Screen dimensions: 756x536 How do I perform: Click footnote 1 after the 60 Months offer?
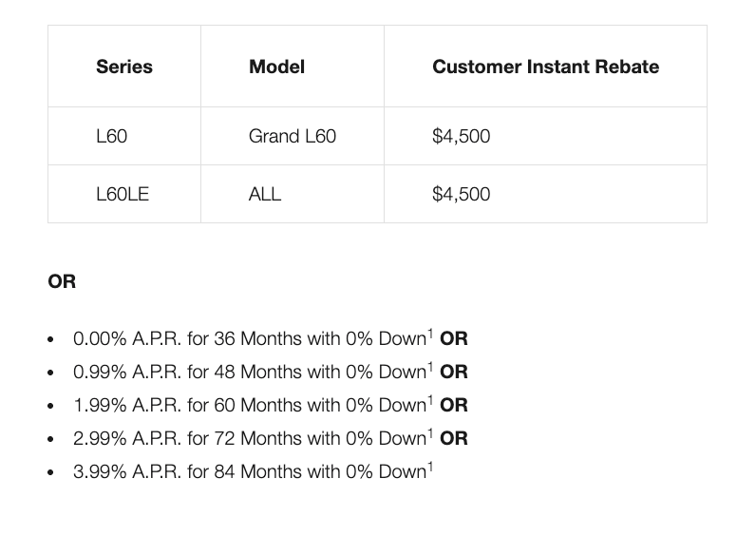coord(430,400)
